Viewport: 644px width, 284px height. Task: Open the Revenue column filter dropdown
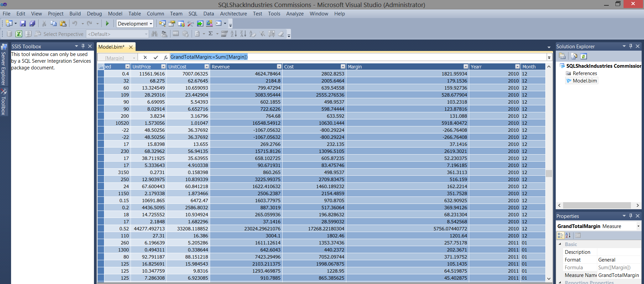[279, 67]
